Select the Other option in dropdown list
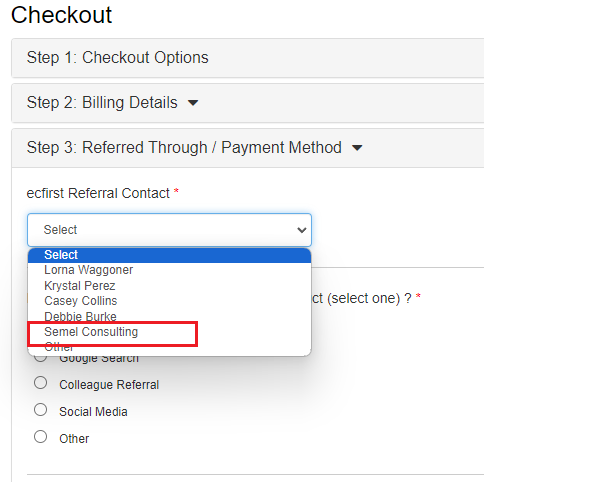Viewport: 611px width, 497px height. click(x=170, y=347)
